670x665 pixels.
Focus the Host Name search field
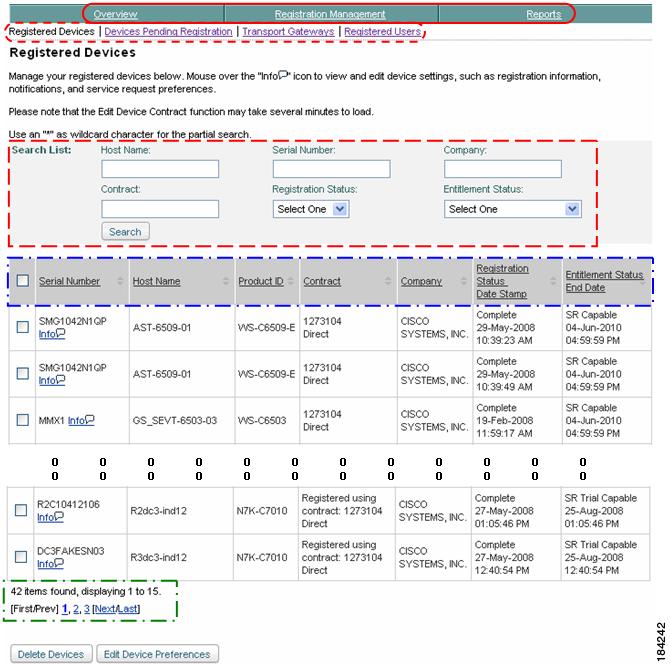(160, 169)
